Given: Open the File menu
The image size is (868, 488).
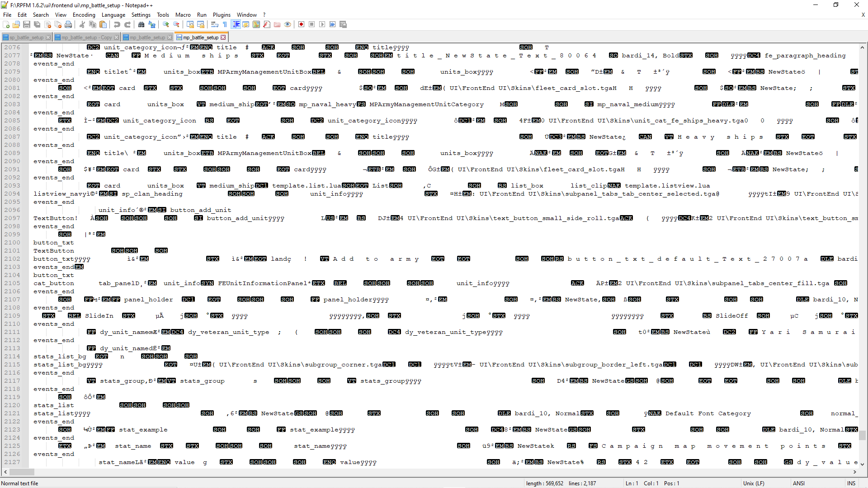Looking at the screenshot, I should [7, 15].
